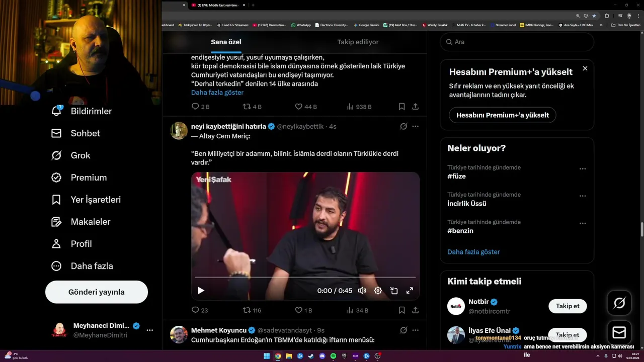Open options for İncirlik Üssü trend
Screen dimensions: 644x362
[x=583, y=196]
